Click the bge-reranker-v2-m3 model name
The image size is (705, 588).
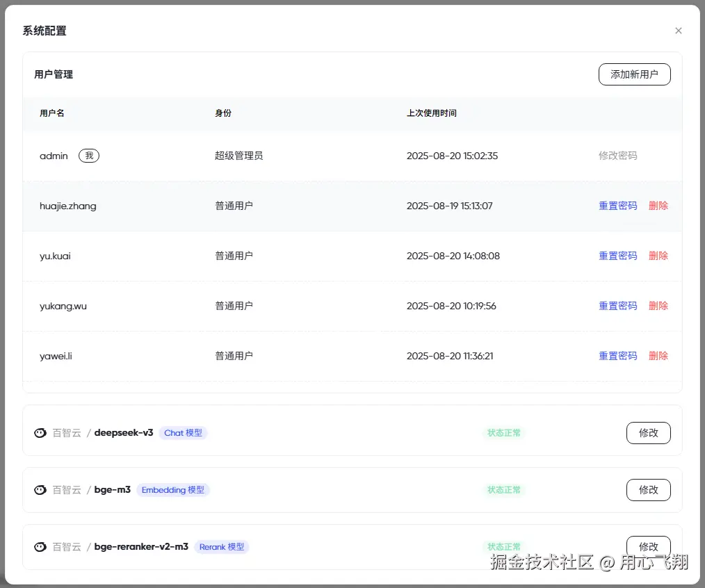pyautogui.click(x=141, y=546)
